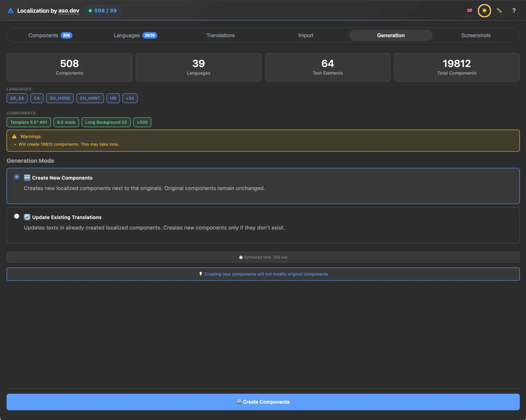Expand the +34 more languages chip
This screenshot has width=526, height=420.
pyautogui.click(x=130, y=98)
